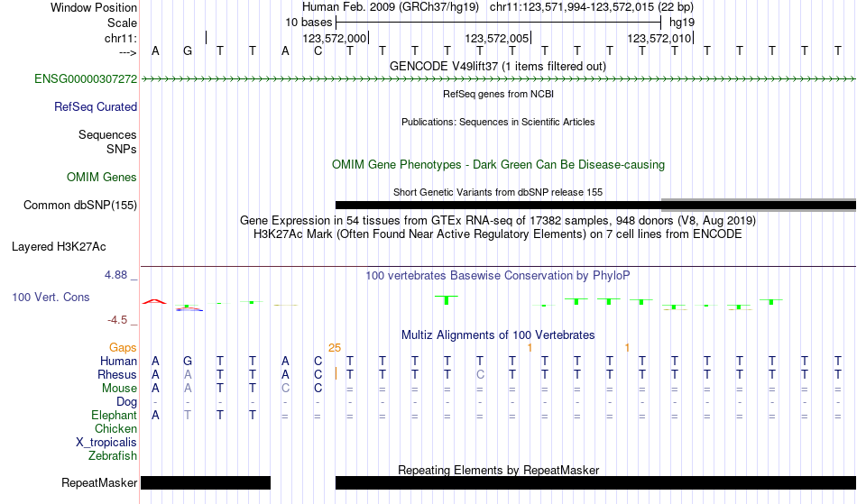Click the RefSeq Curated track label

coord(96,106)
